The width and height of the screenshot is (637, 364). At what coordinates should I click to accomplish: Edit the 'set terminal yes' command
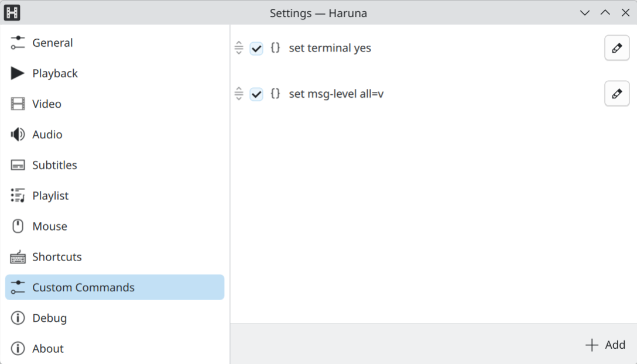[x=617, y=48]
